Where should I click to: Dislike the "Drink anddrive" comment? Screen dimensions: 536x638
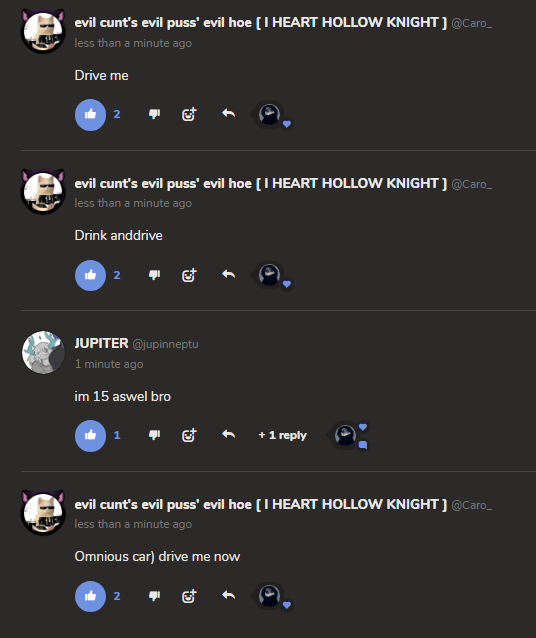[x=154, y=275]
